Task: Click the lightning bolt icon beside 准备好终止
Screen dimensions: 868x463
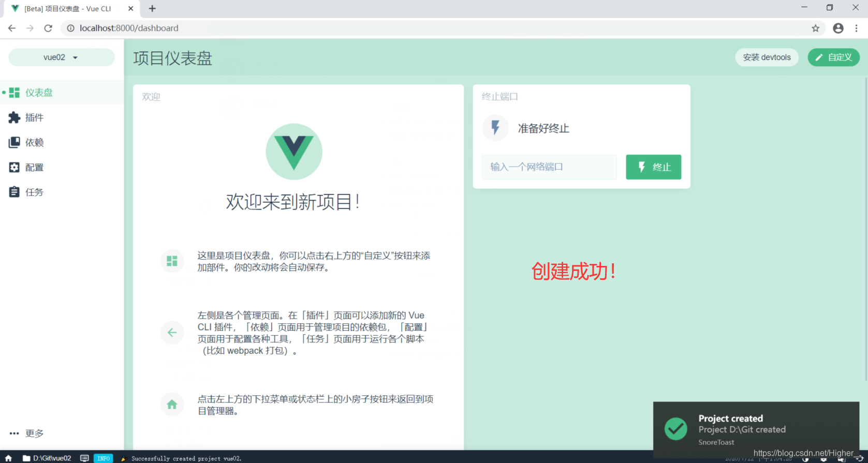Action: pyautogui.click(x=495, y=128)
